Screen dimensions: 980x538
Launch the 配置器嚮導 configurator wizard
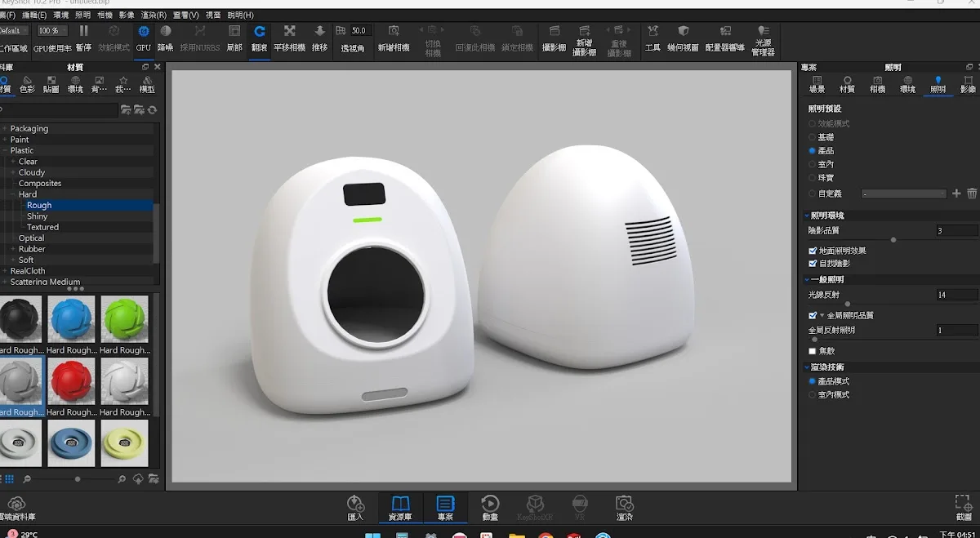coord(724,38)
